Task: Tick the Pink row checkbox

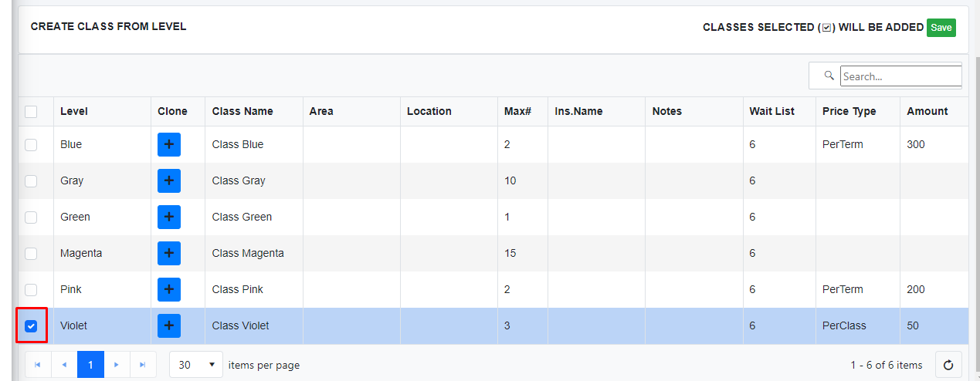Action: pyautogui.click(x=31, y=289)
